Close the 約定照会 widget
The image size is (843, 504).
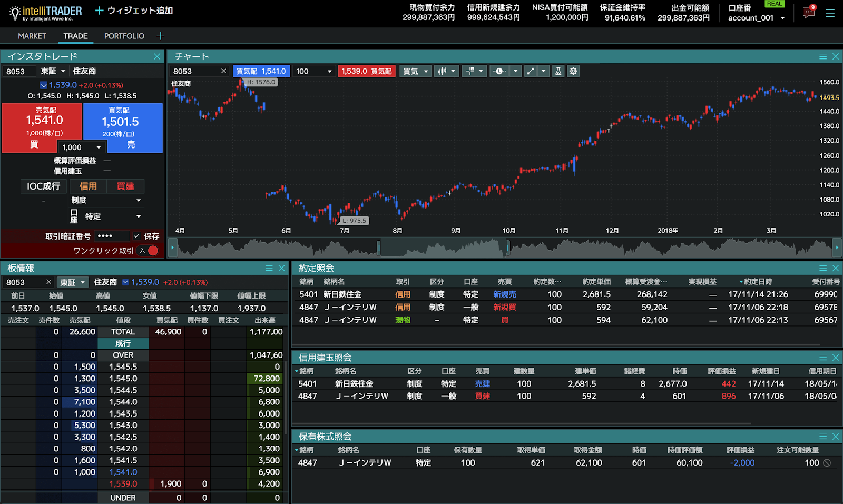[x=836, y=268]
